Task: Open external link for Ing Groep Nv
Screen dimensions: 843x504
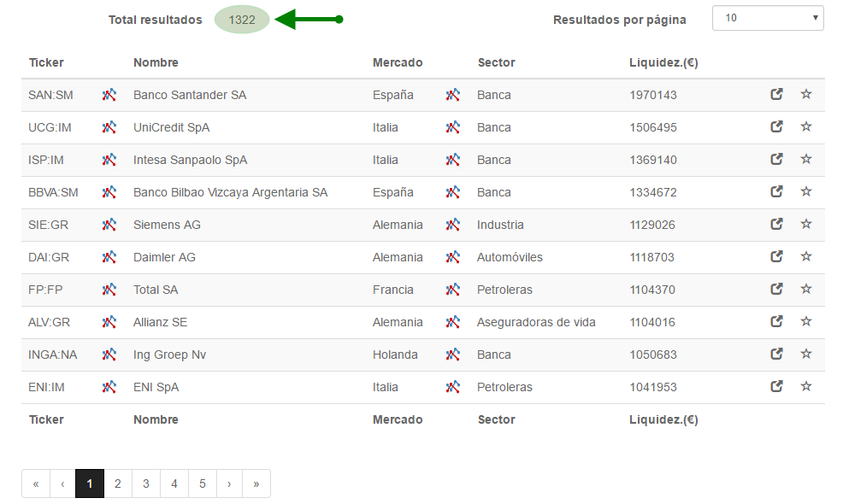Action: [x=776, y=355]
